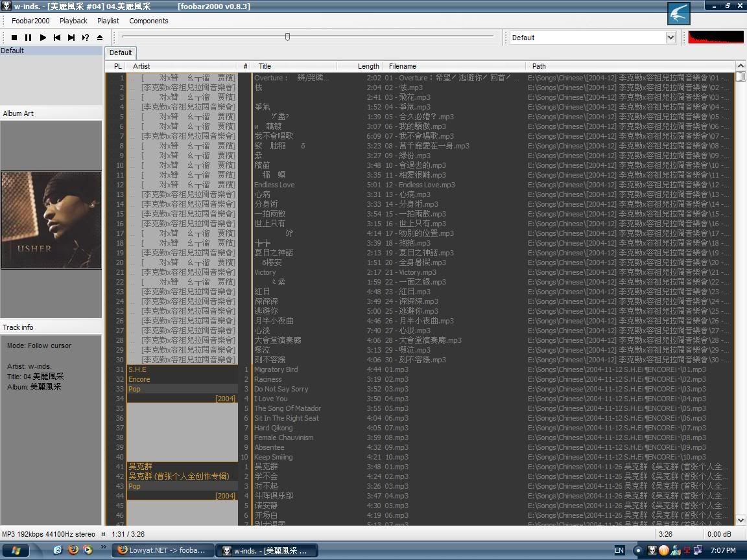Select the track Keep Smiling
This screenshot has height=560, width=747.
pos(274,457)
